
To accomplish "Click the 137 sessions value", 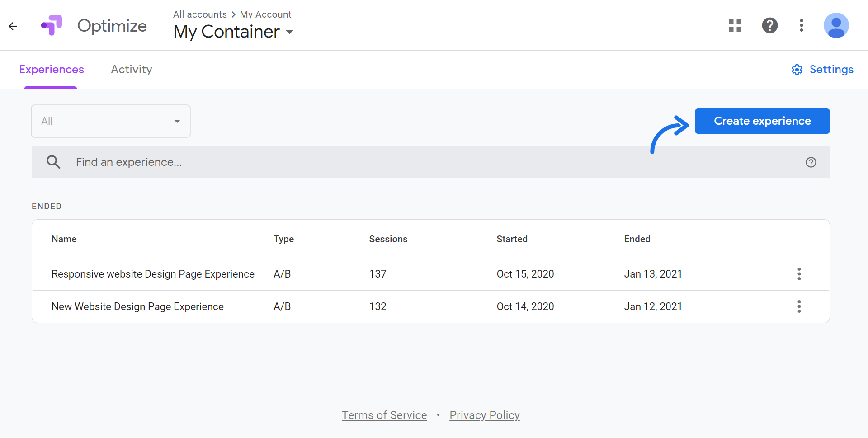I will 377,274.
